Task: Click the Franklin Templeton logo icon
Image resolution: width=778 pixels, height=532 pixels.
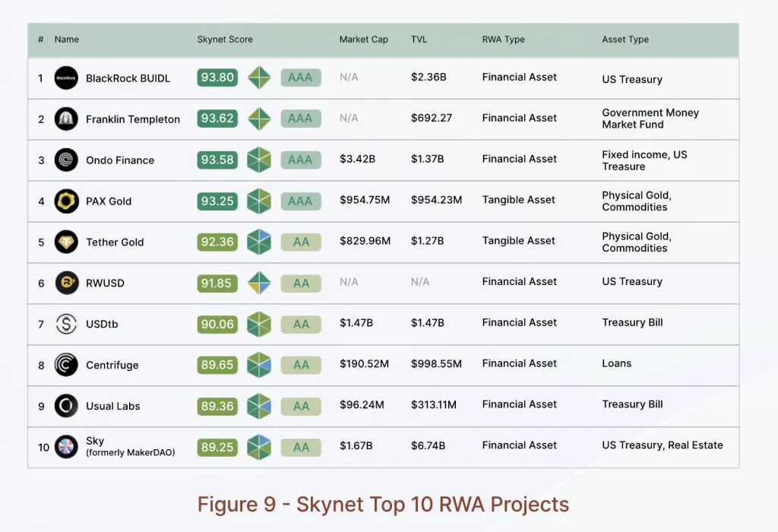Action: click(67, 119)
